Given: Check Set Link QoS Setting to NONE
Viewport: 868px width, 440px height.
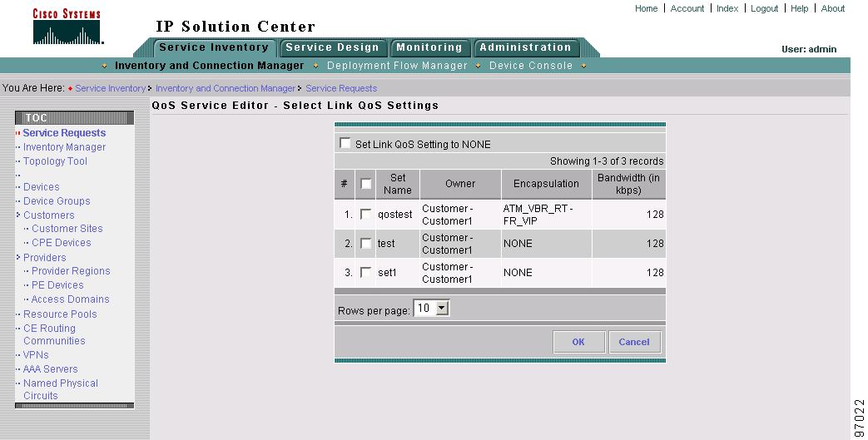Looking at the screenshot, I should click(345, 143).
